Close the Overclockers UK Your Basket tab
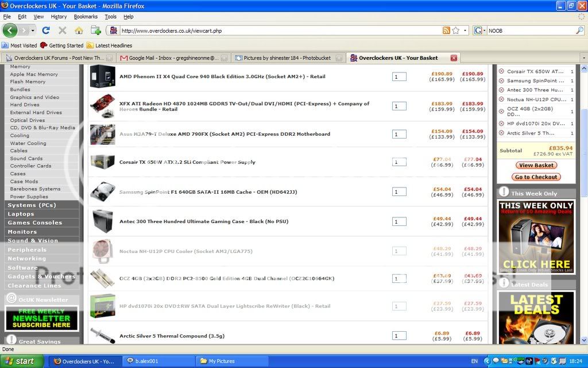Viewport: 588px width, 368px height. click(x=454, y=58)
